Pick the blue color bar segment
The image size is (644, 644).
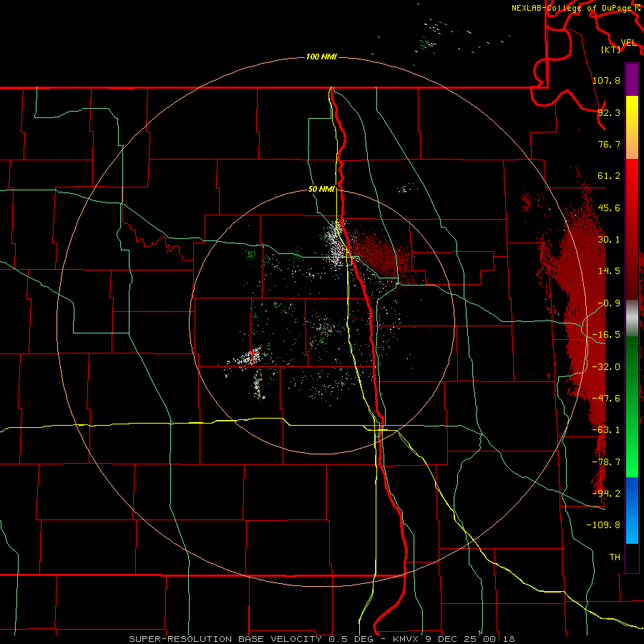(632, 510)
